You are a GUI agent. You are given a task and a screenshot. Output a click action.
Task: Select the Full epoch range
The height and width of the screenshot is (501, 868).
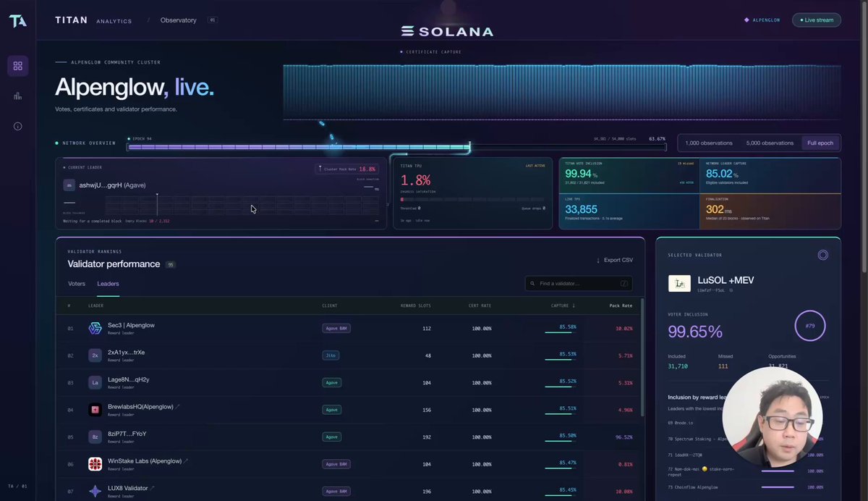click(820, 143)
